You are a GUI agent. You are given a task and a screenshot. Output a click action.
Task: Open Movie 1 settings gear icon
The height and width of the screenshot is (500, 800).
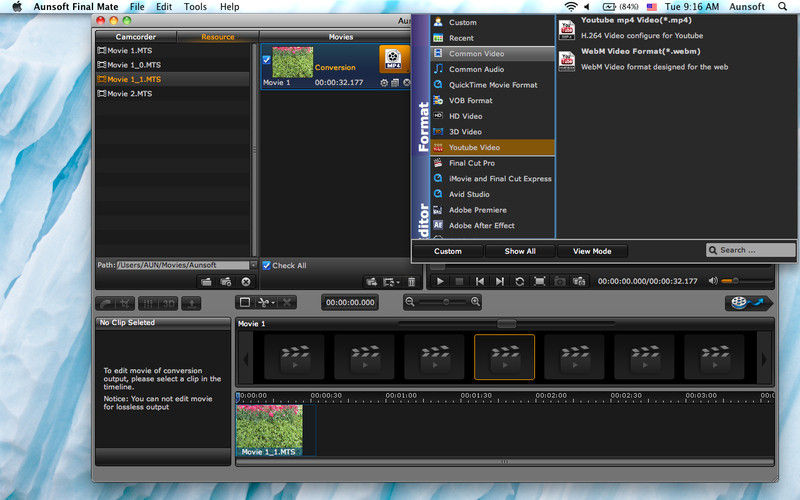(x=384, y=83)
